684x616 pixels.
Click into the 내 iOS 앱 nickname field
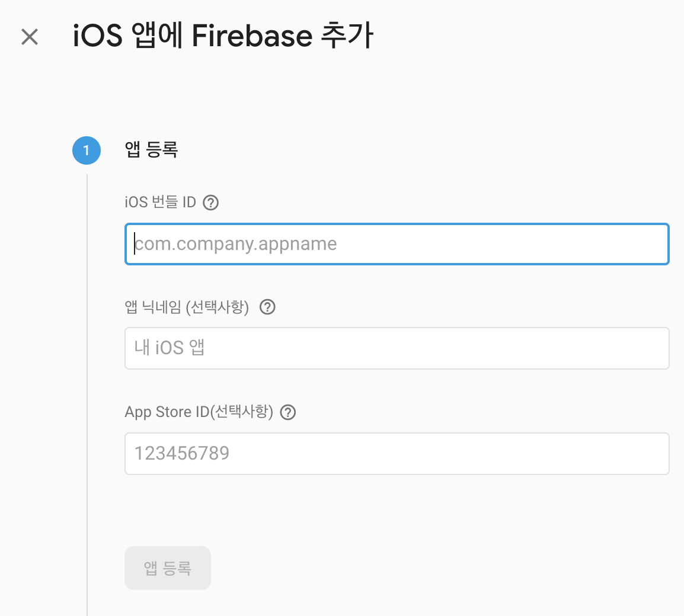[397, 348]
